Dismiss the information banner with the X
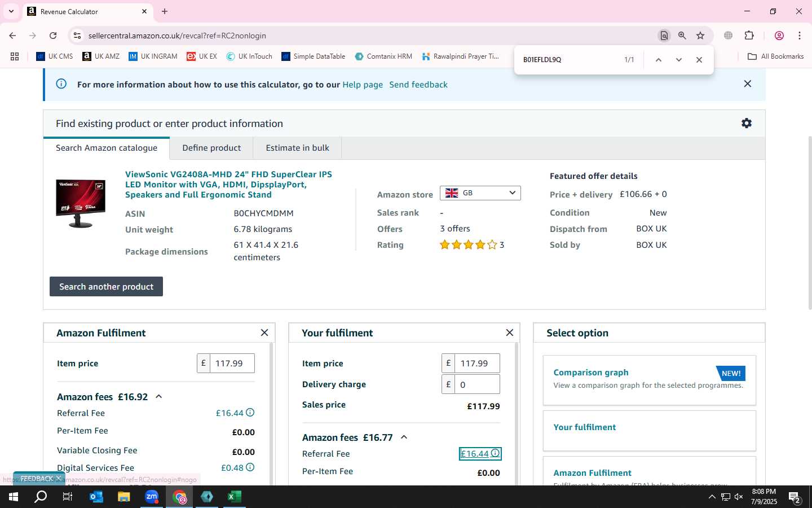The image size is (812, 508). click(748, 84)
